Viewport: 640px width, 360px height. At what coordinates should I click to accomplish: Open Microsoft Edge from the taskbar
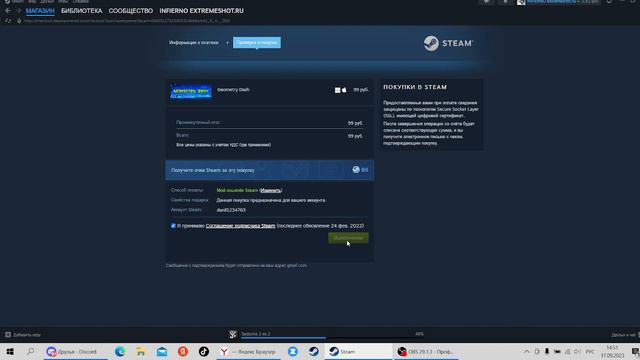(120, 351)
